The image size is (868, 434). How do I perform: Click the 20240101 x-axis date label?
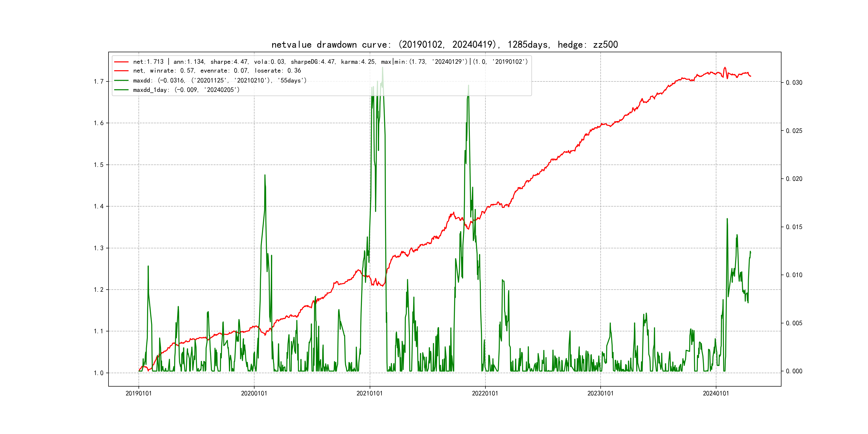pos(716,393)
